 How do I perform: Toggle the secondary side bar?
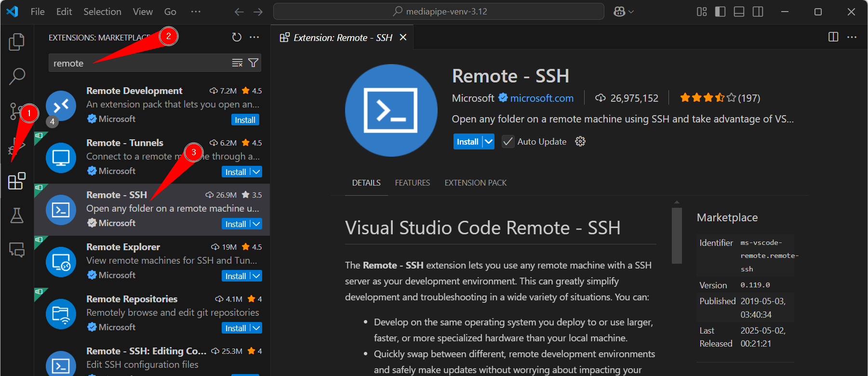tap(758, 12)
